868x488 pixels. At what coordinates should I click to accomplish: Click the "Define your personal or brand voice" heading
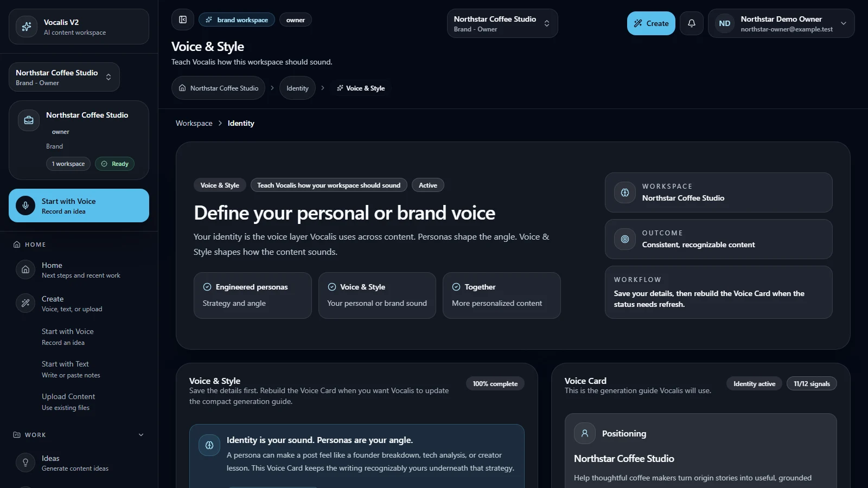click(x=344, y=213)
